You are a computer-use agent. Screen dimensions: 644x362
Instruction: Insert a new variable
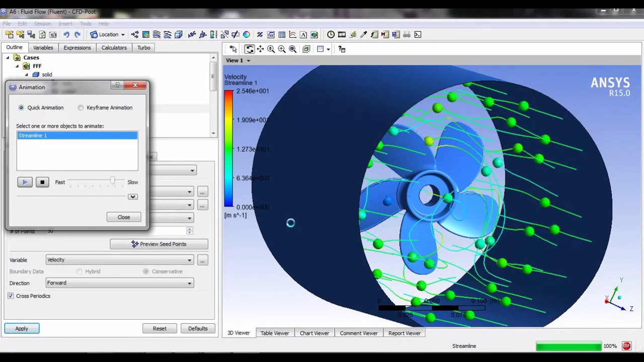[x=260, y=35]
